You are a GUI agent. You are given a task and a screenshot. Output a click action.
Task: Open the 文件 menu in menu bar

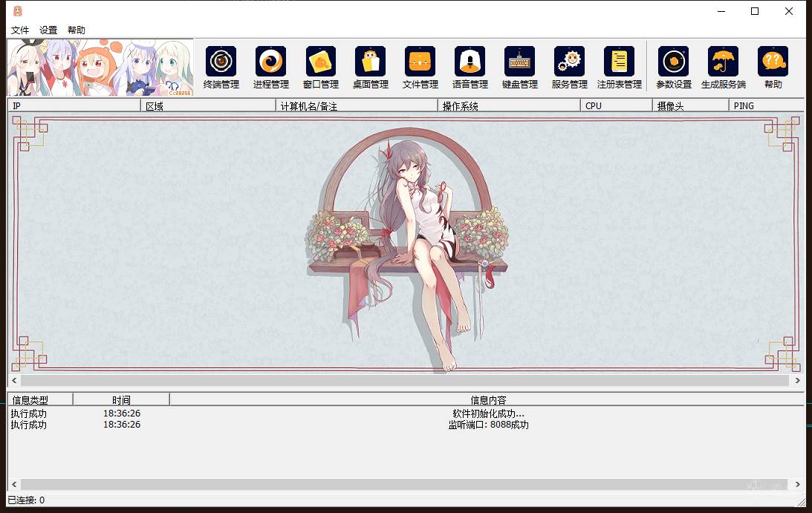pos(20,30)
